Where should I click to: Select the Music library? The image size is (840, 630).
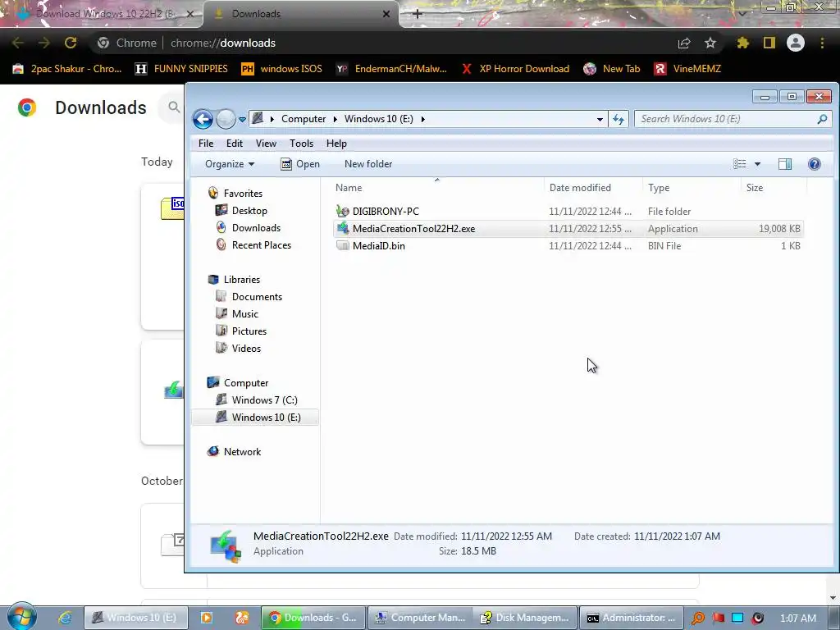(244, 314)
